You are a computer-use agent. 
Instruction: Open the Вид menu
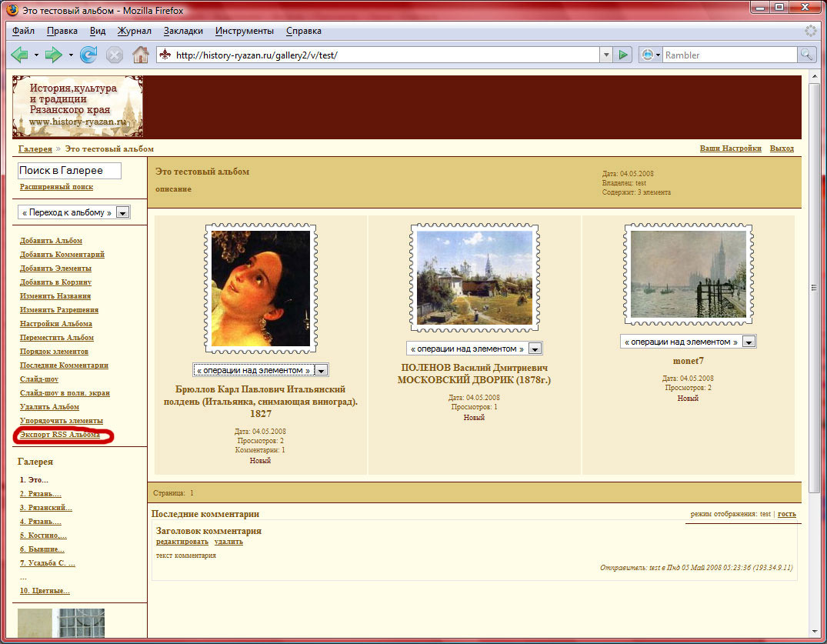(98, 31)
